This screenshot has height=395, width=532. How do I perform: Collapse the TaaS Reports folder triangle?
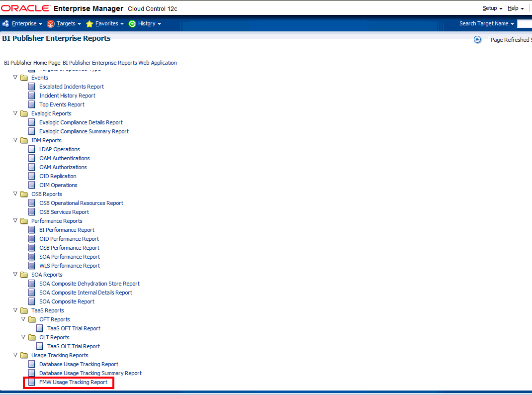[x=15, y=310]
